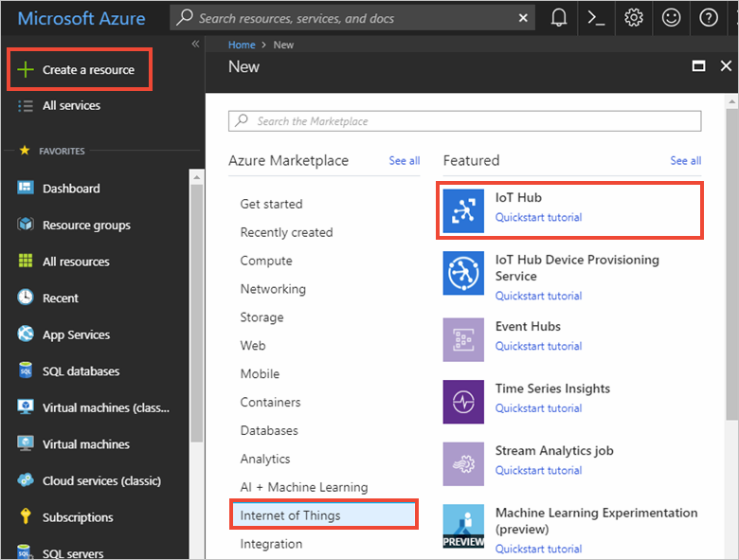Click the All services list icon
The height and width of the screenshot is (560, 739).
pyautogui.click(x=25, y=105)
